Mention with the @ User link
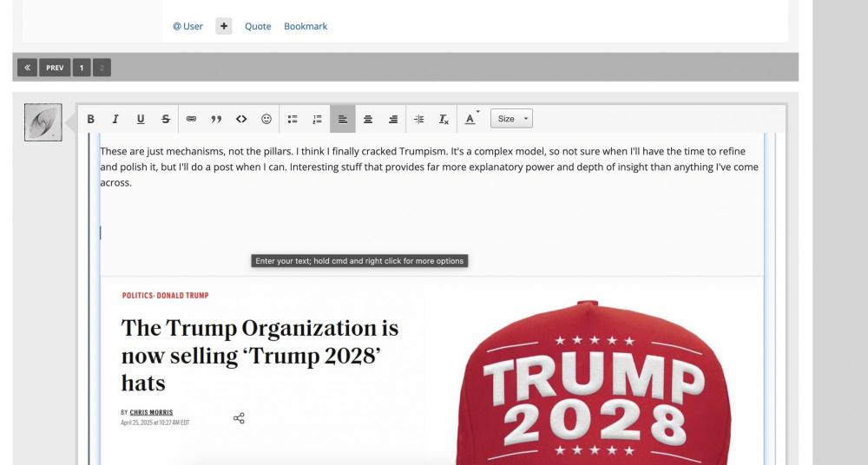The width and height of the screenshot is (868, 465). coord(187,26)
